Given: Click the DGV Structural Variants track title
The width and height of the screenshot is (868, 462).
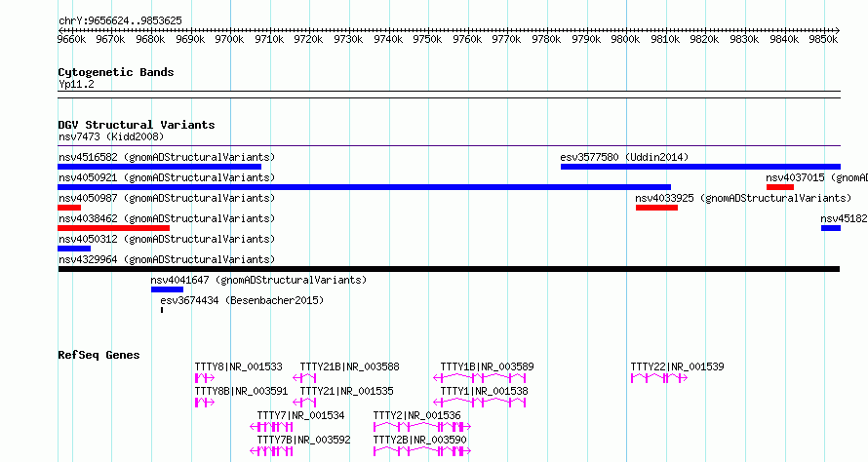Looking at the screenshot, I should 137,125.
